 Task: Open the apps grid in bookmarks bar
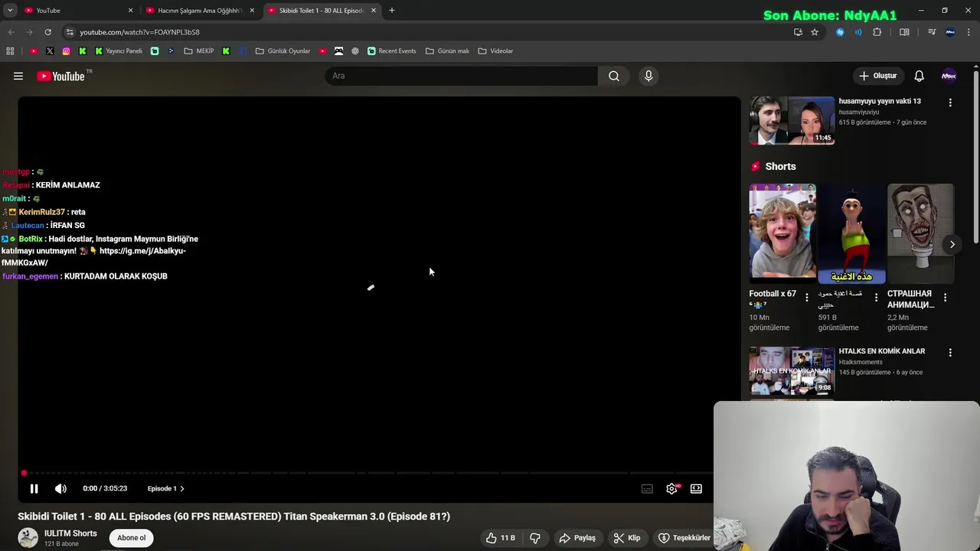click(10, 51)
